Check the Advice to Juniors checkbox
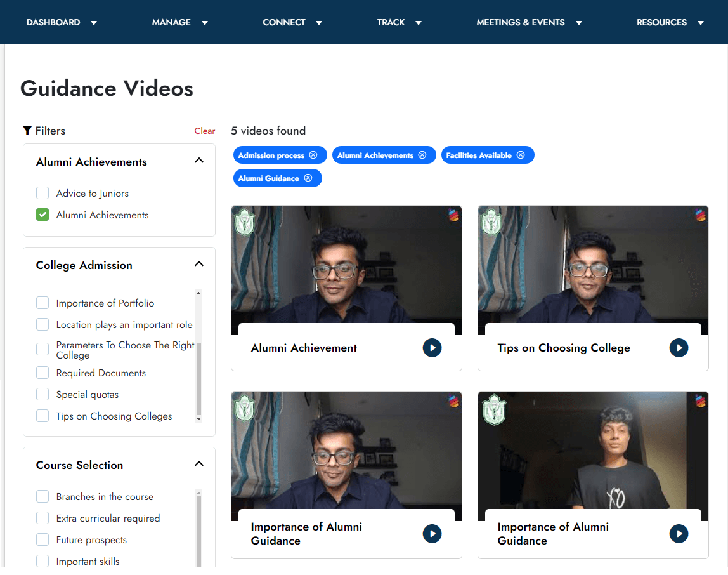 click(42, 194)
